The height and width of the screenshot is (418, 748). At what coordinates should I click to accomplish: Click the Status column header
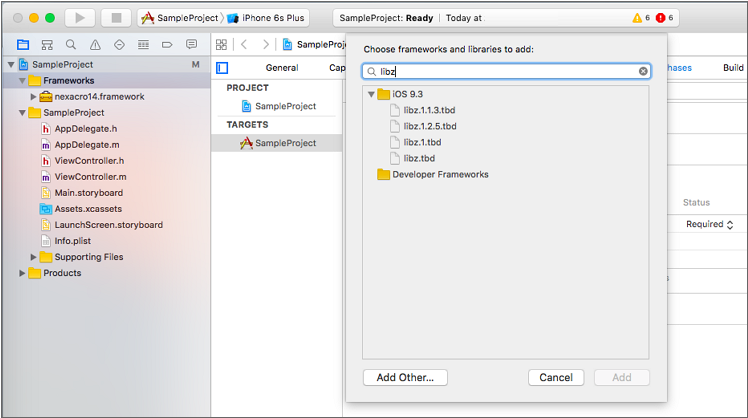pos(696,203)
